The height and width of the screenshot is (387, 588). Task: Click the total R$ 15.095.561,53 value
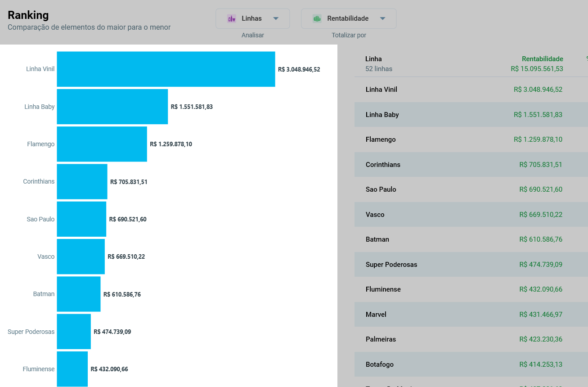[x=537, y=69]
